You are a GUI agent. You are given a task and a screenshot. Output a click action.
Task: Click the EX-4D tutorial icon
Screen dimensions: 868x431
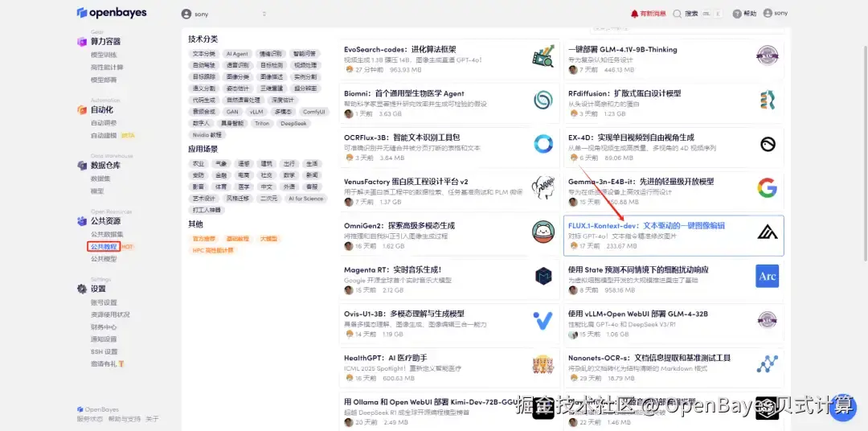coord(768,144)
